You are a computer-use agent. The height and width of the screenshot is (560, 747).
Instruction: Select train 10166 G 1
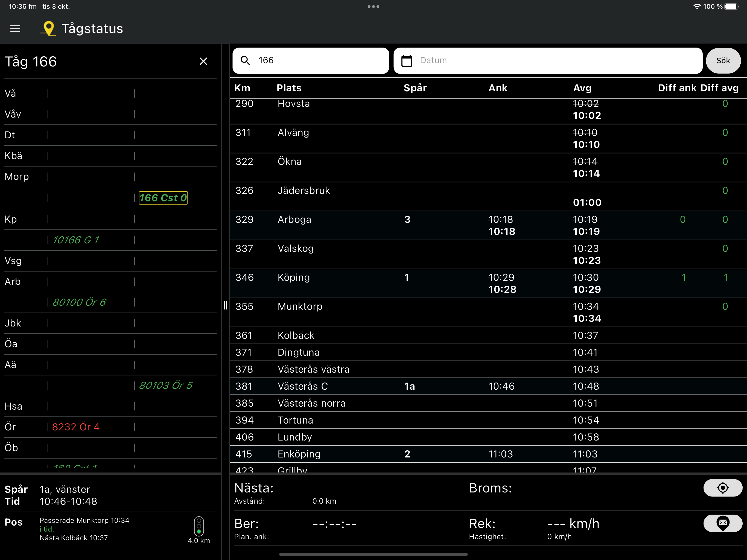76,240
